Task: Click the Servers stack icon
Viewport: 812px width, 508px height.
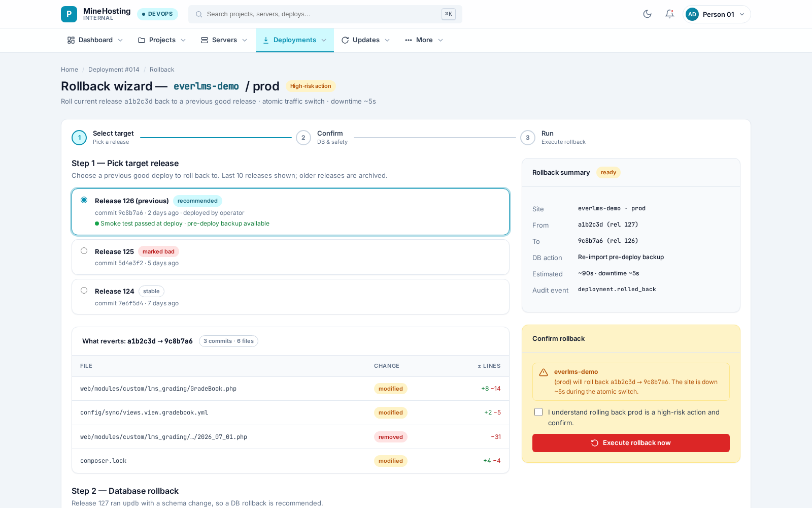Action: (205, 40)
